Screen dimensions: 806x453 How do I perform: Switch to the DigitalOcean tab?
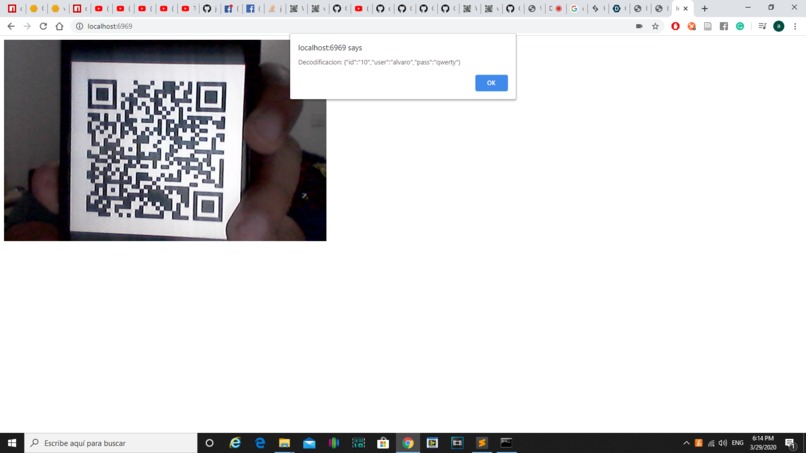[x=619, y=8]
